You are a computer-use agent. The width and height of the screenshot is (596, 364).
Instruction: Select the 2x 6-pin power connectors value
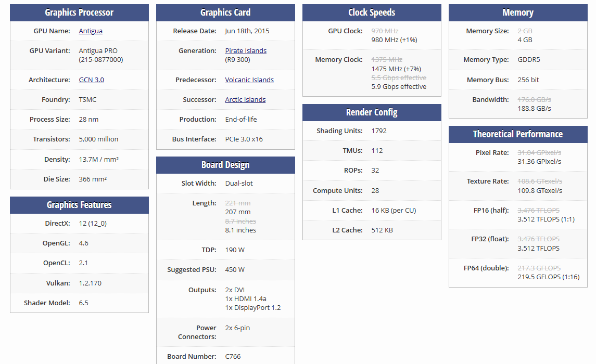[237, 328]
